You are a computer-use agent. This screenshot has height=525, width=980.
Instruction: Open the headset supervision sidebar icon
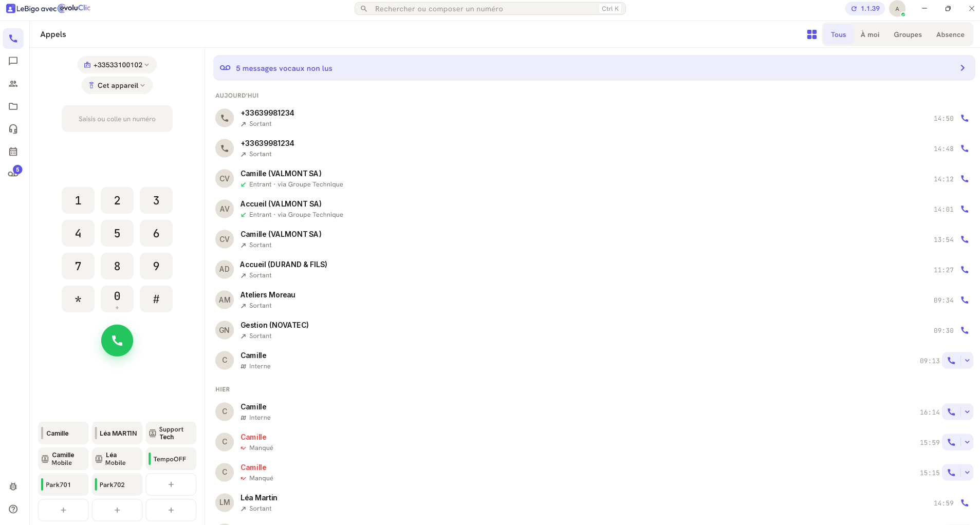tap(13, 129)
